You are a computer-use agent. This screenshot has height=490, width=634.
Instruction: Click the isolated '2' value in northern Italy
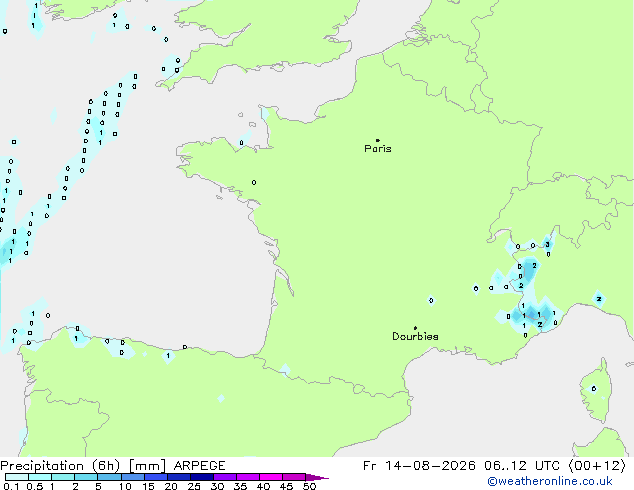(x=599, y=299)
